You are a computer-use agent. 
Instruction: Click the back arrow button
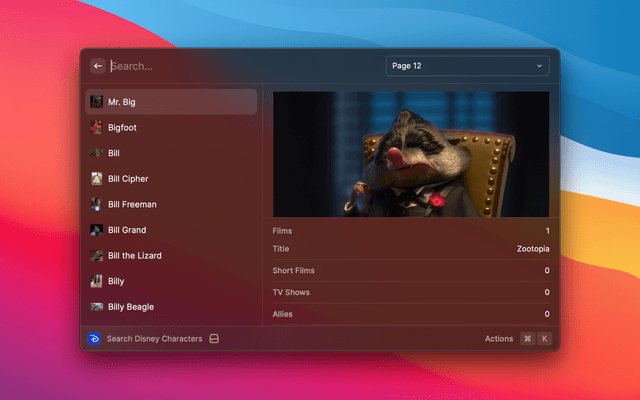coord(98,66)
